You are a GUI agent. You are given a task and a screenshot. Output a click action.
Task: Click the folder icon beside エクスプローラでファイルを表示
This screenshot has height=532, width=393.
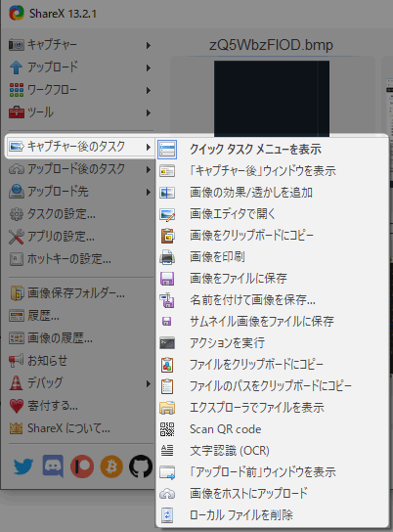click(167, 408)
